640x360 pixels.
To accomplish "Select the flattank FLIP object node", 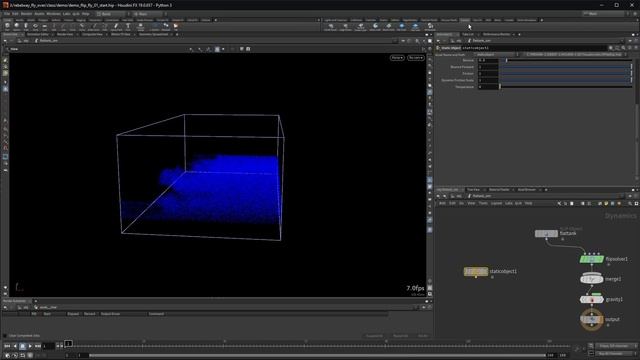I will (546, 233).
